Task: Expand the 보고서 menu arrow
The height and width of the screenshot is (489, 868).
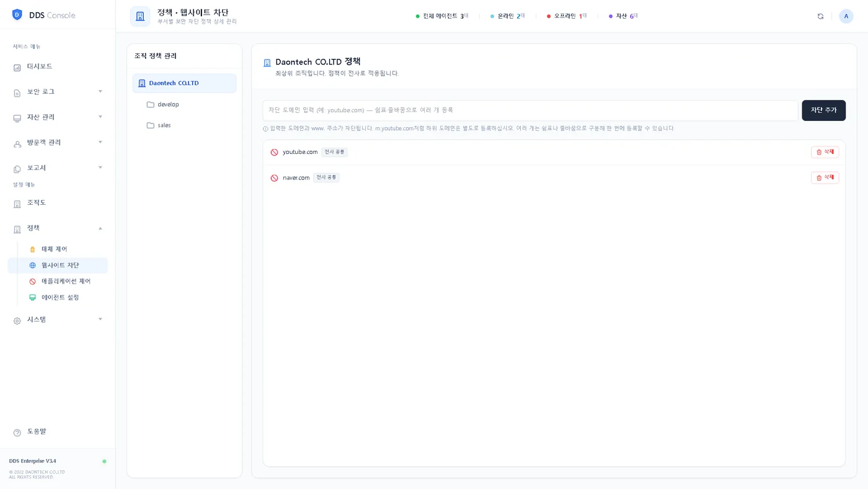Action: click(100, 168)
